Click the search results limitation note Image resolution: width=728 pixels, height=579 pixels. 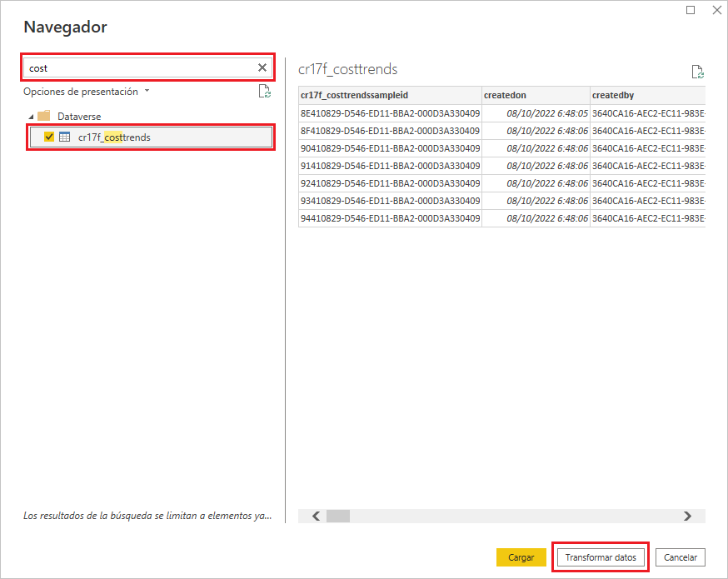click(147, 516)
